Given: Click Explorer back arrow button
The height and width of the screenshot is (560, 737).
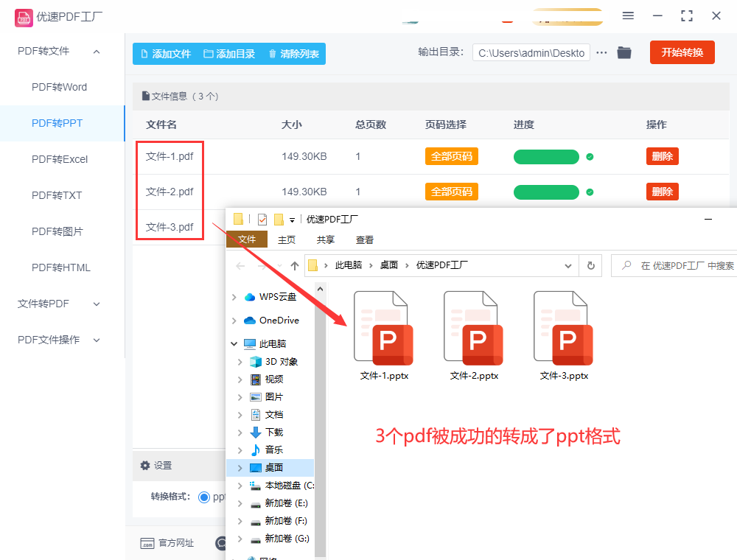Looking at the screenshot, I should (240, 266).
